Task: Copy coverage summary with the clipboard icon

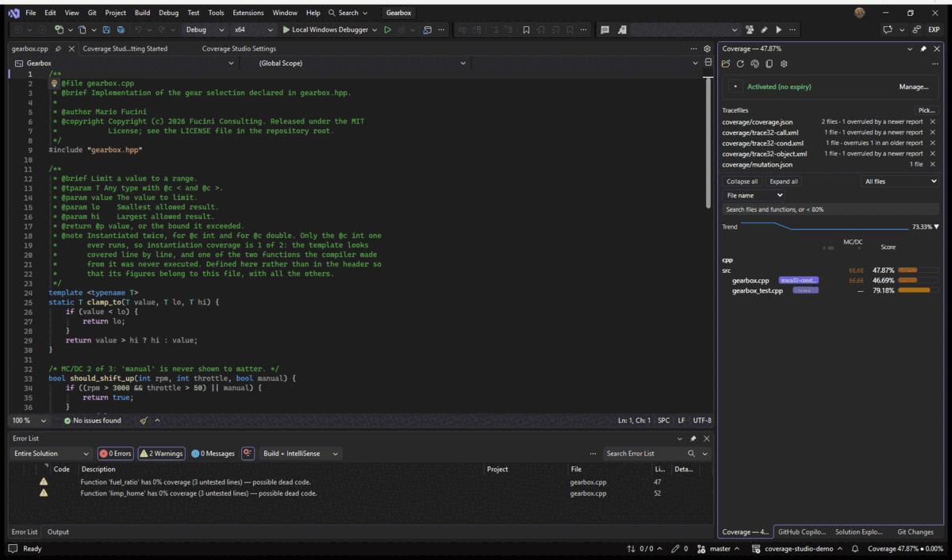Action: [x=769, y=63]
